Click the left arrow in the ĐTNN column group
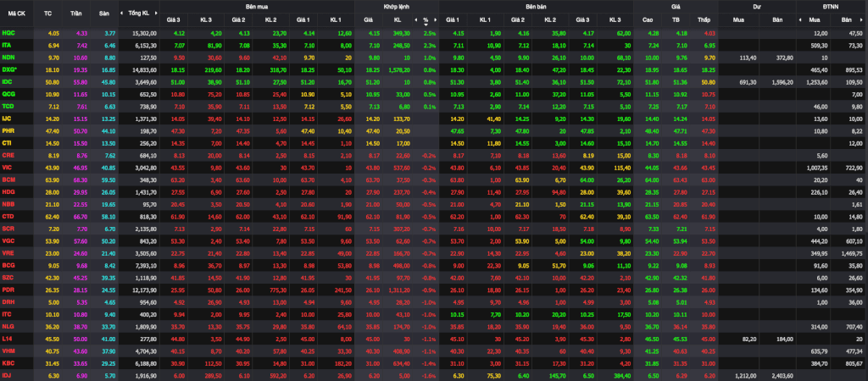The image size is (868, 381). [x=800, y=20]
